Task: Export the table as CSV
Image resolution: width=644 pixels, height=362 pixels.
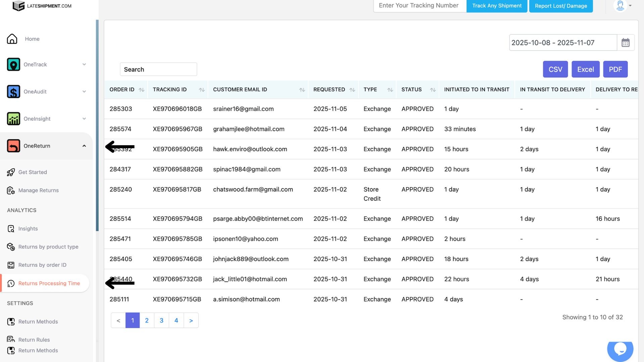Action: tap(555, 69)
